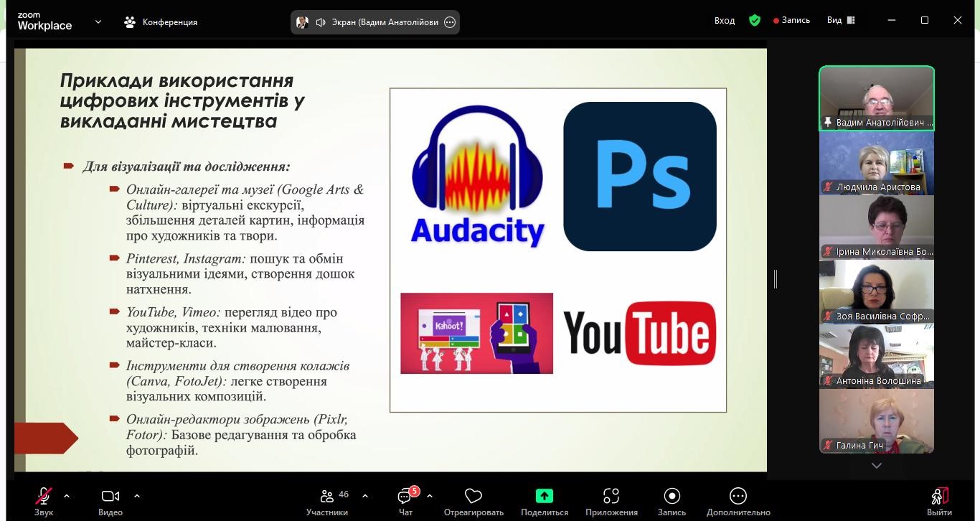The height and width of the screenshot is (521, 980).
Task: Show more participants with down chevron
Action: tap(877, 466)
